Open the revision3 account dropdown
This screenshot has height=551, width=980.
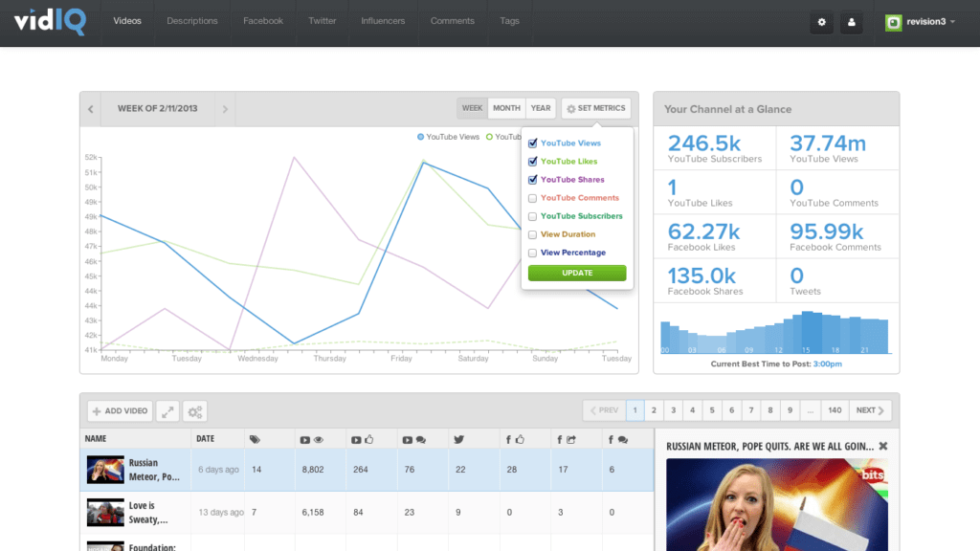click(x=920, y=22)
